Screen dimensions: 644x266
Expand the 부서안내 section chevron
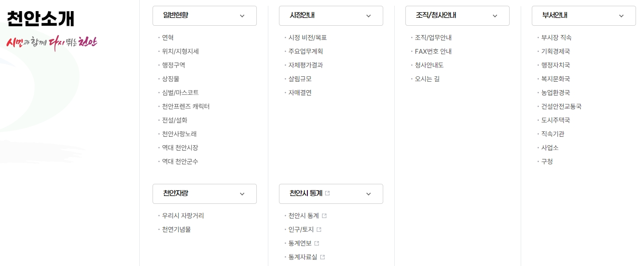(x=621, y=16)
